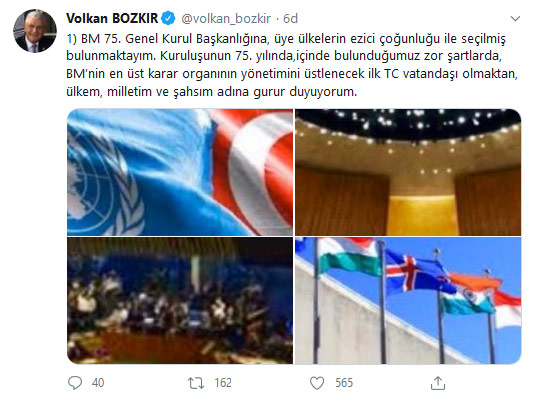Click the 565 likes count
535x400 pixels.
coord(344,383)
